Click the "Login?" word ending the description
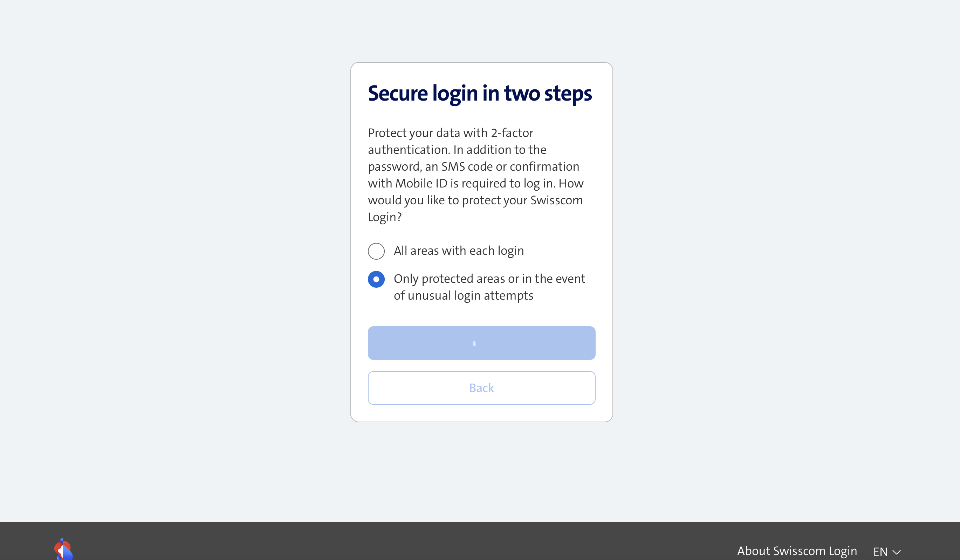Screen dimensions: 960x560 point(385,217)
